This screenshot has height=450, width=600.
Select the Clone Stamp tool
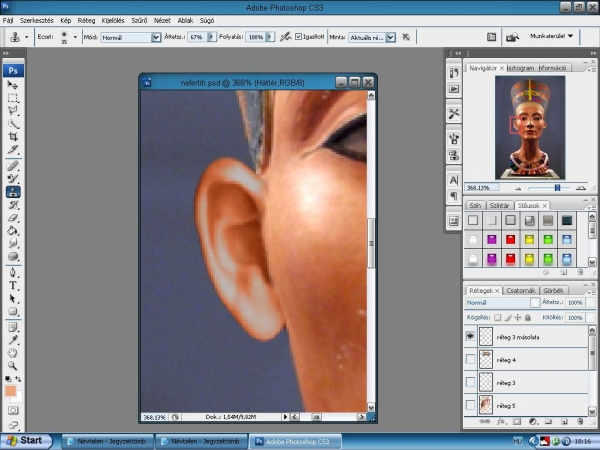click(13, 192)
